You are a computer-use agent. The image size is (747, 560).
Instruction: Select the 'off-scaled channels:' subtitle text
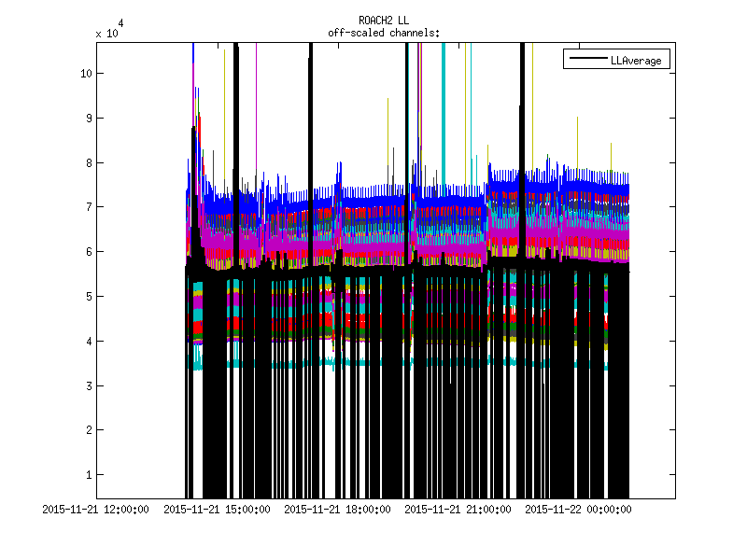tap(384, 33)
